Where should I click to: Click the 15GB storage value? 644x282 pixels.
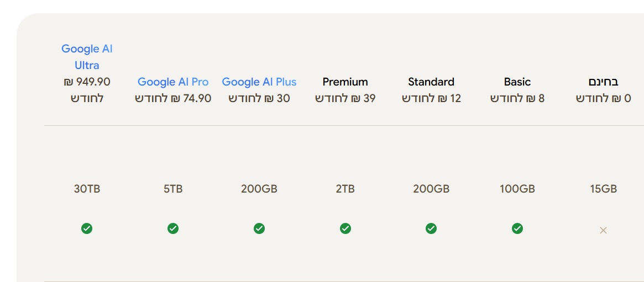coord(603,189)
